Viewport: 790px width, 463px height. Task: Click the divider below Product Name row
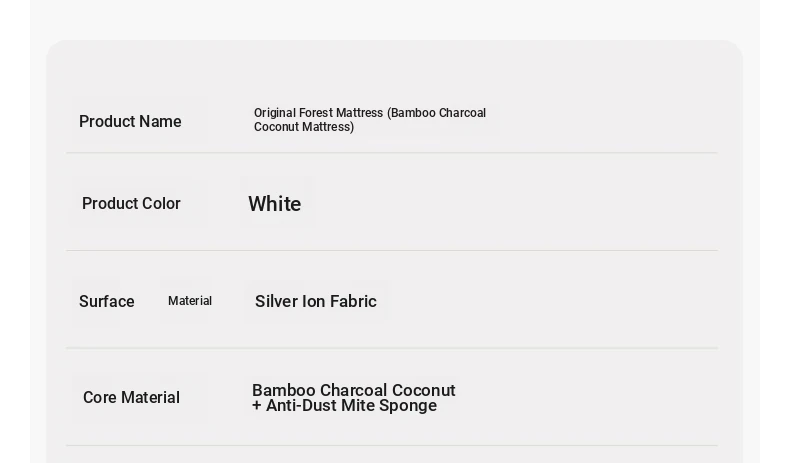(x=392, y=153)
